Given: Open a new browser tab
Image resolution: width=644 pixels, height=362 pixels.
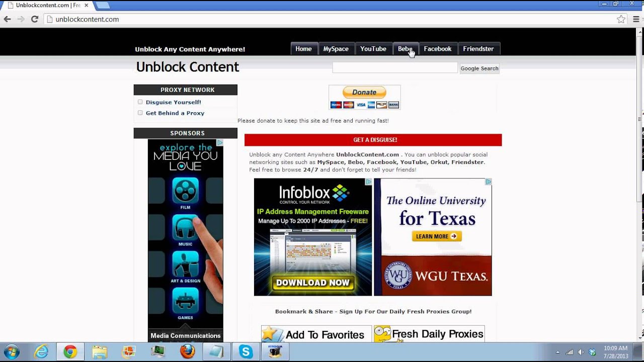Looking at the screenshot, I should (102, 5).
